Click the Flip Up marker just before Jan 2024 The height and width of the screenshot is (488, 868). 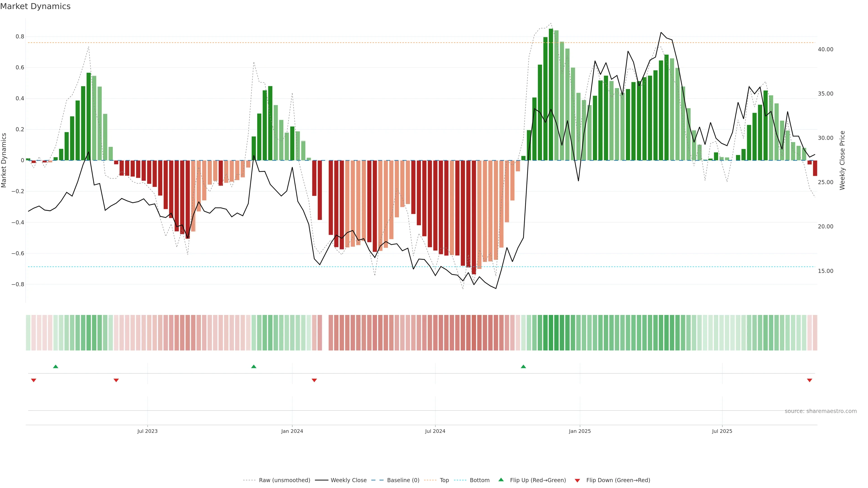coord(254,366)
